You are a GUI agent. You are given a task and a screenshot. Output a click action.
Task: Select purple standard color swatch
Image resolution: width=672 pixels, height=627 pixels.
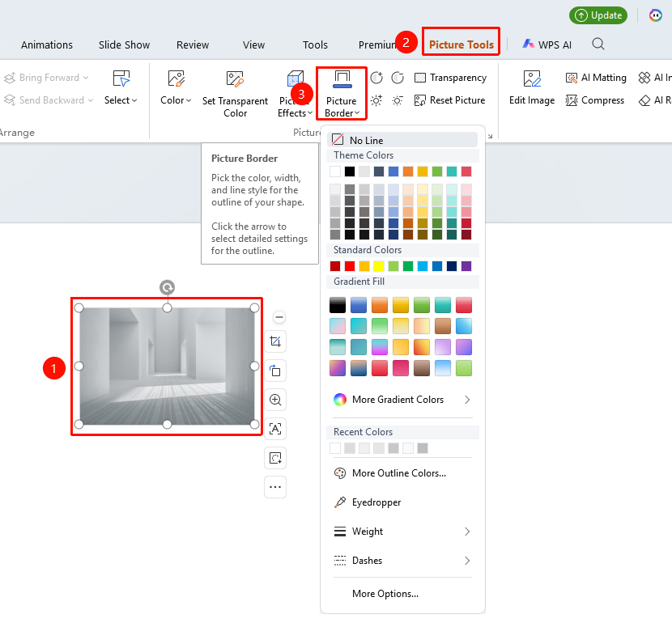click(x=466, y=266)
